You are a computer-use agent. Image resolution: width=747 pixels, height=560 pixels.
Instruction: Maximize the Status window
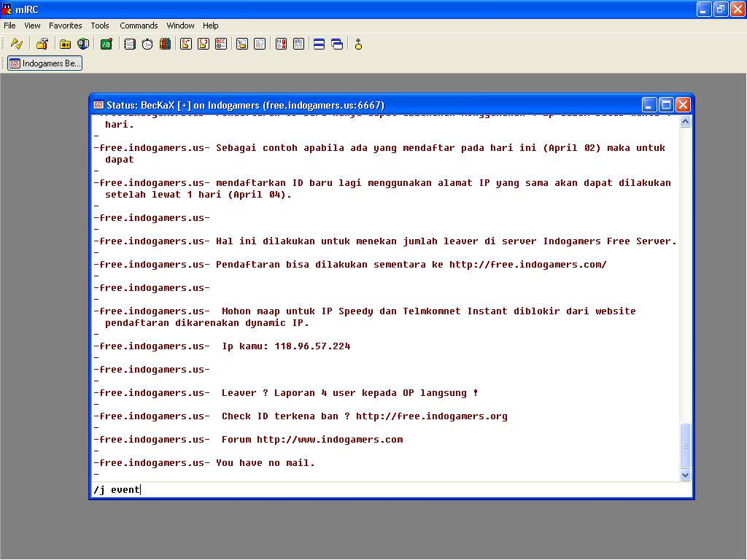[x=666, y=105]
